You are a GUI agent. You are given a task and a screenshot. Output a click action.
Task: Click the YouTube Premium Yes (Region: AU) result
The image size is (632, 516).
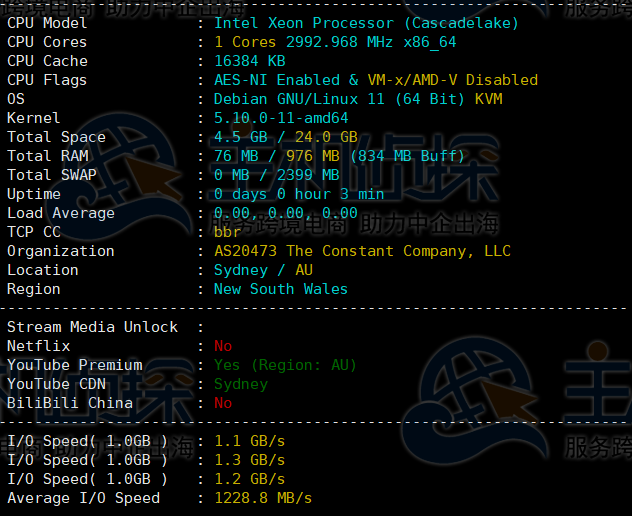coord(285,365)
